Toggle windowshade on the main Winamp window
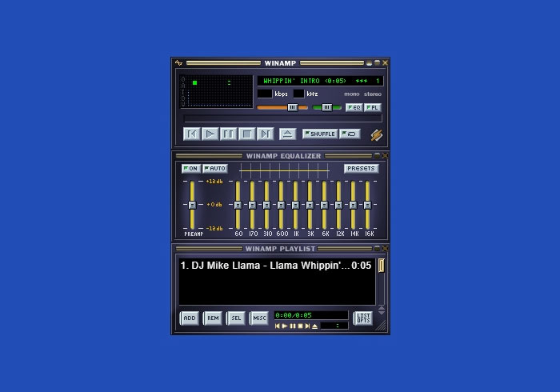This screenshot has width=560, height=392. coord(377,63)
